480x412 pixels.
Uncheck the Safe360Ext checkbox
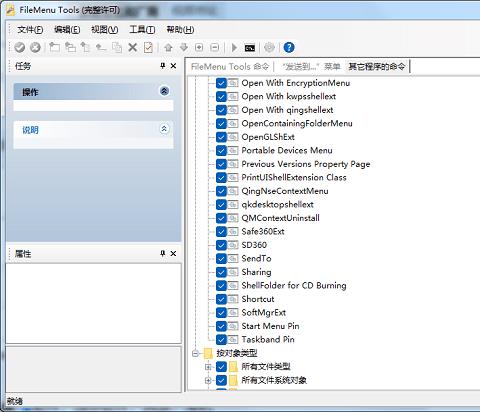pos(221,231)
